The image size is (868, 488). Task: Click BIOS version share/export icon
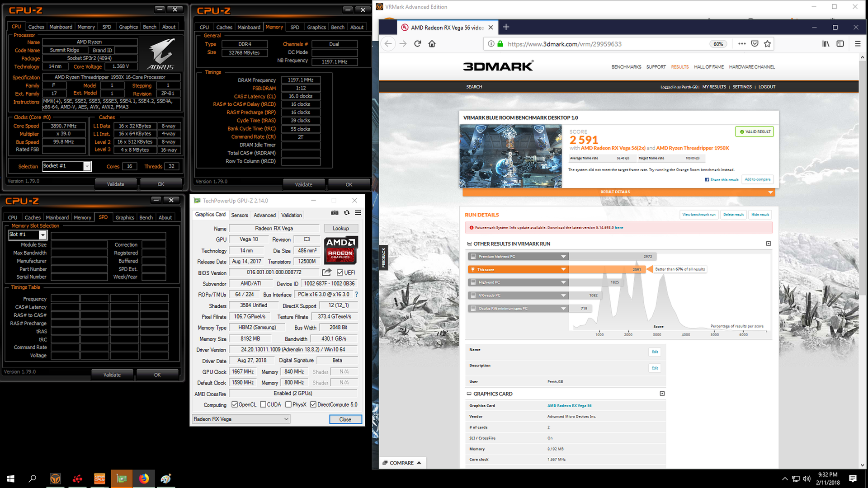coord(326,272)
